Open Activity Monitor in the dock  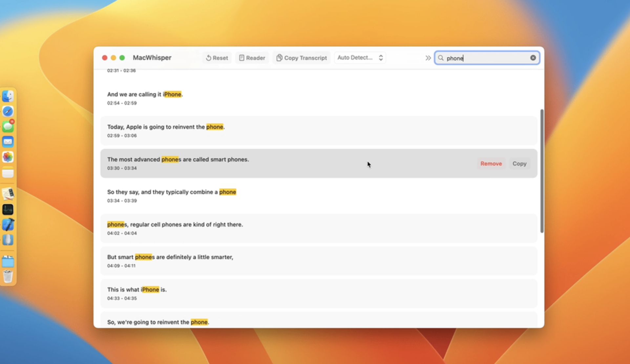point(8,209)
